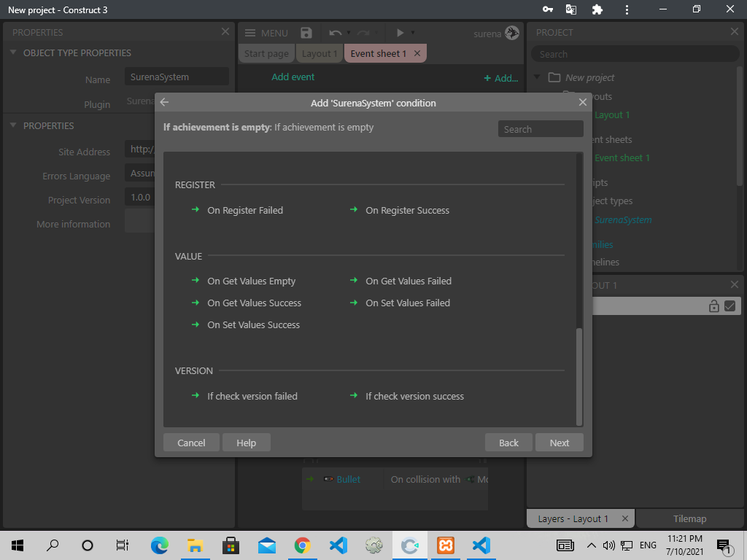The width and height of the screenshot is (747, 560).
Task: Click the condition list scrollbar thumb
Action: [579, 376]
